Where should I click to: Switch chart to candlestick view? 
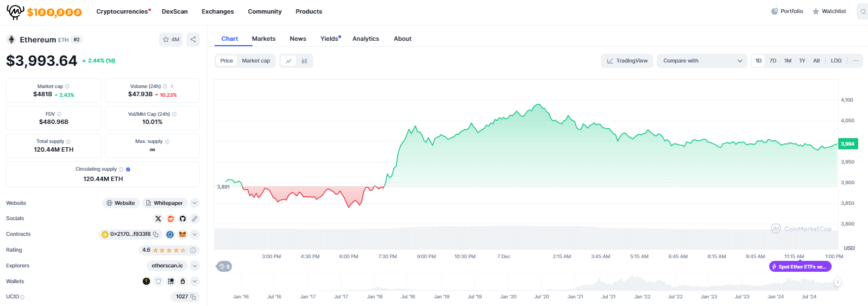(x=304, y=61)
